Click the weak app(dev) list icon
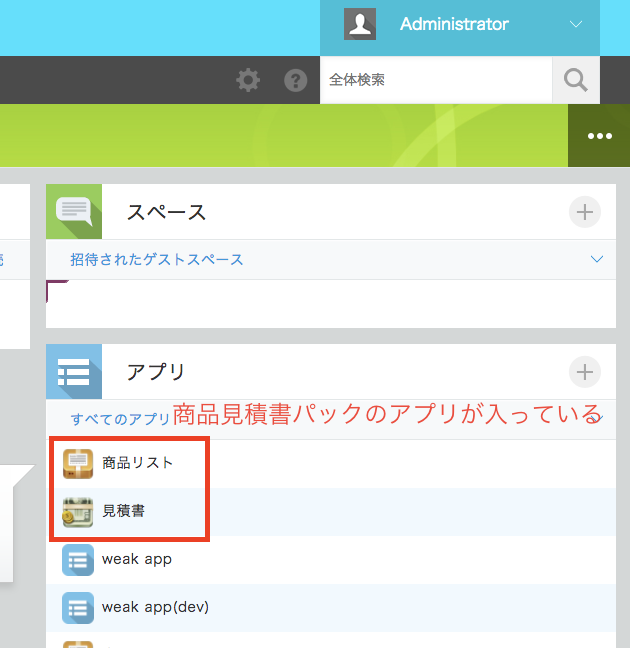This screenshot has height=648, width=630. click(x=78, y=608)
